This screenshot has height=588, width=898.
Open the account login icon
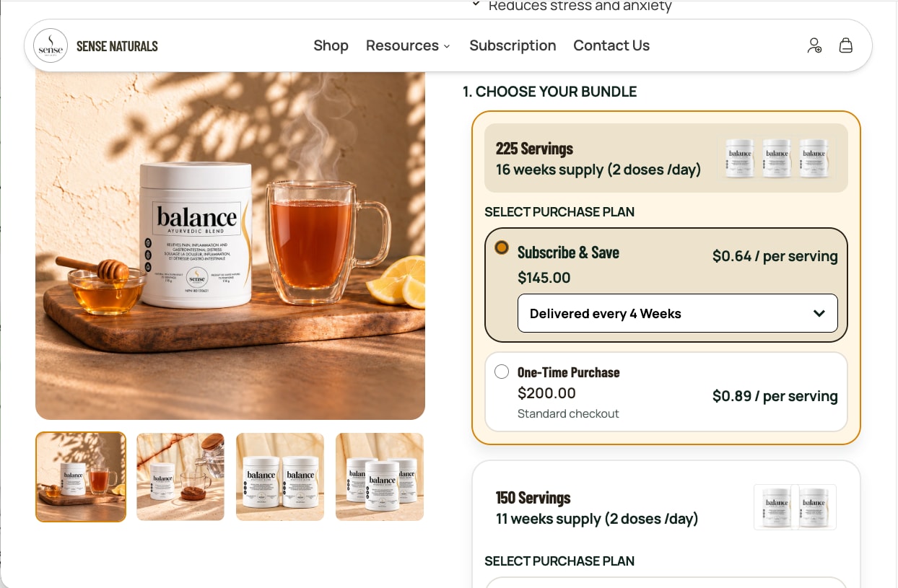(814, 45)
